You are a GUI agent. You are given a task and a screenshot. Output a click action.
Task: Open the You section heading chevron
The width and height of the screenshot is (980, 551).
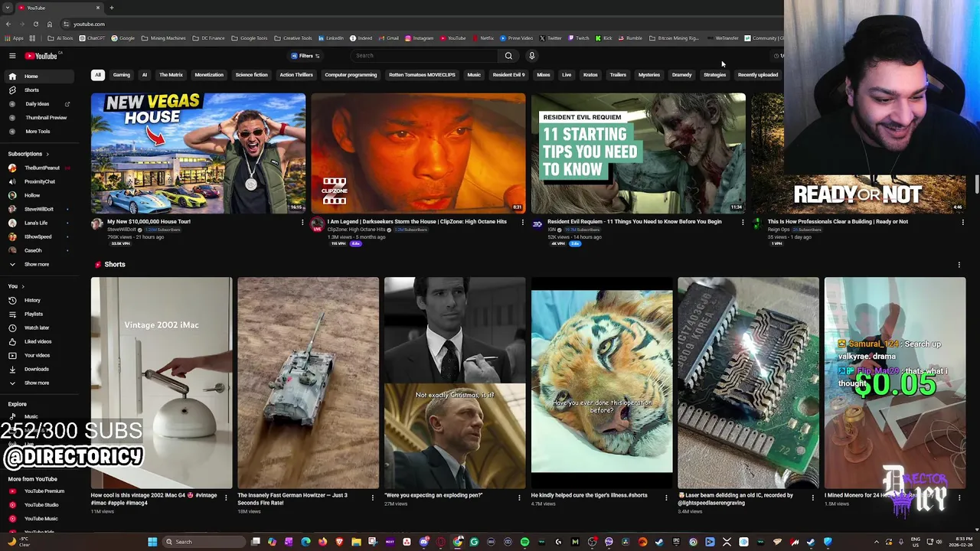22,286
